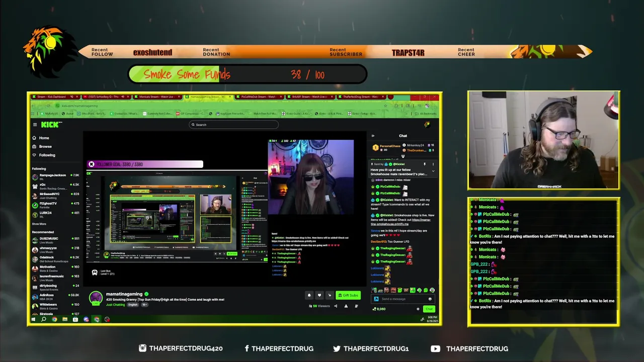Viewport: 644px width, 362px height.
Task: Open Odablock recommended channel
Action: tap(55, 259)
